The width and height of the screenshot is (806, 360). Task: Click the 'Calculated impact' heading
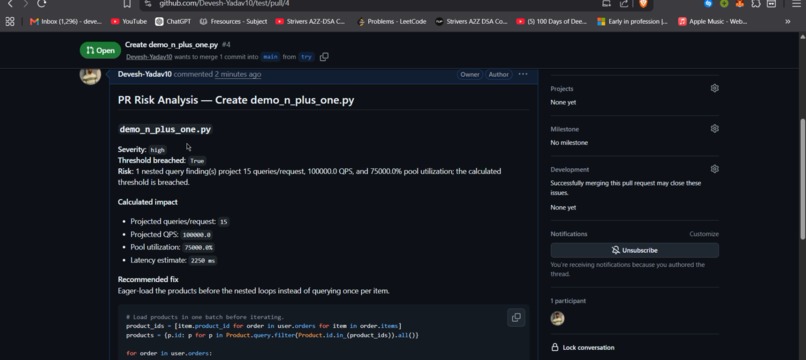[148, 202]
